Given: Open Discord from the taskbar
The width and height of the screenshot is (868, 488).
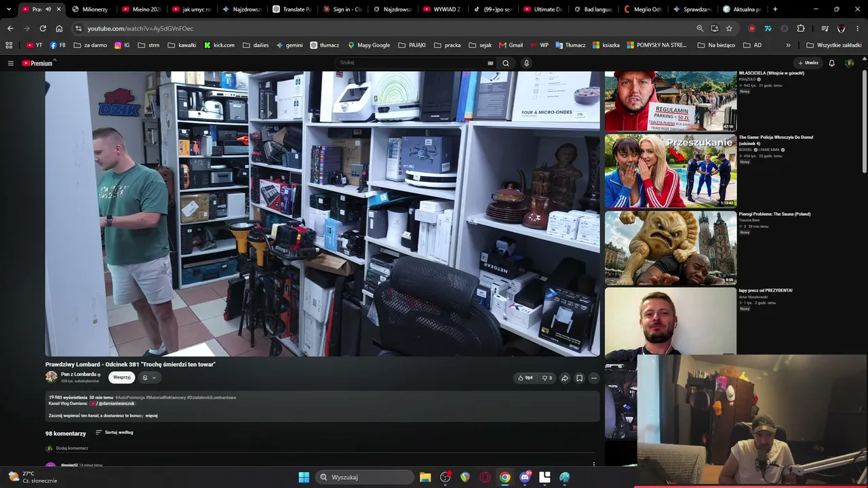Looking at the screenshot, I should [x=525, y=477].
